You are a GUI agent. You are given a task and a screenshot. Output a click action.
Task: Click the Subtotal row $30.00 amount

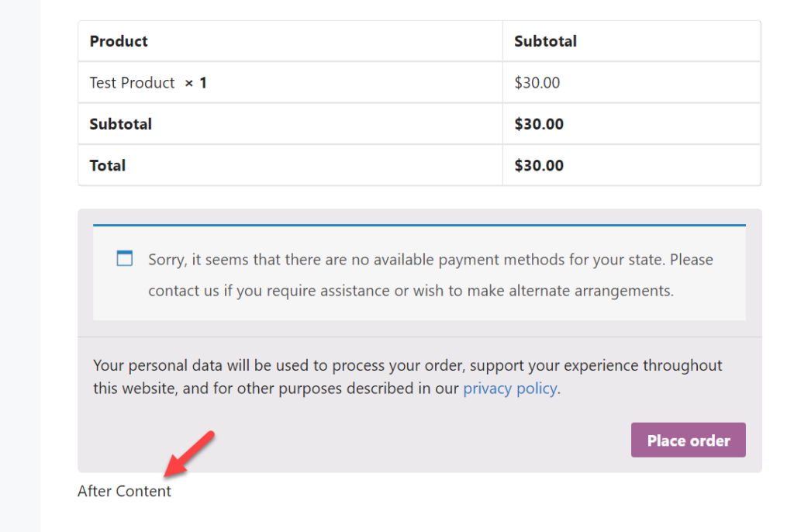(x=539, y=124)
